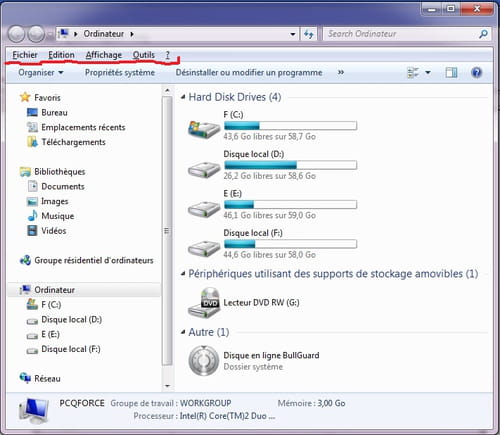Show hidden toolbar commands chevron
Viewport: 500px width, 435px height.
coord(341,72)
